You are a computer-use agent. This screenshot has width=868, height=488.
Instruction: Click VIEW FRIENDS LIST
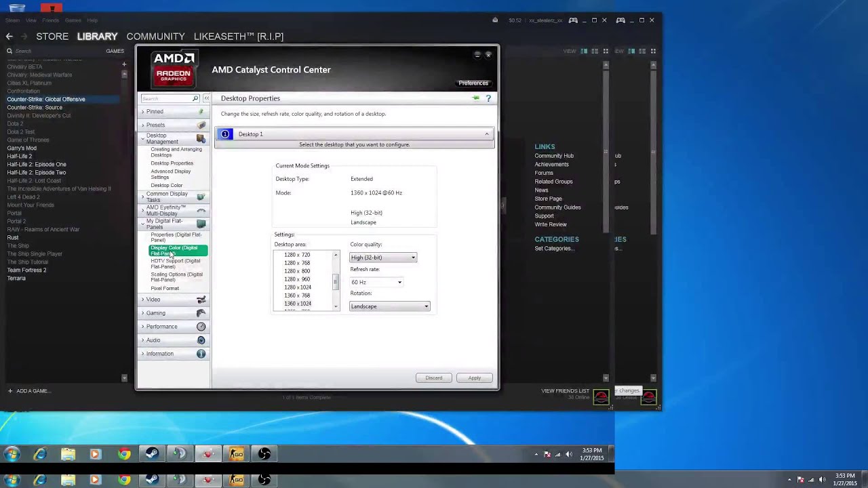565,391
